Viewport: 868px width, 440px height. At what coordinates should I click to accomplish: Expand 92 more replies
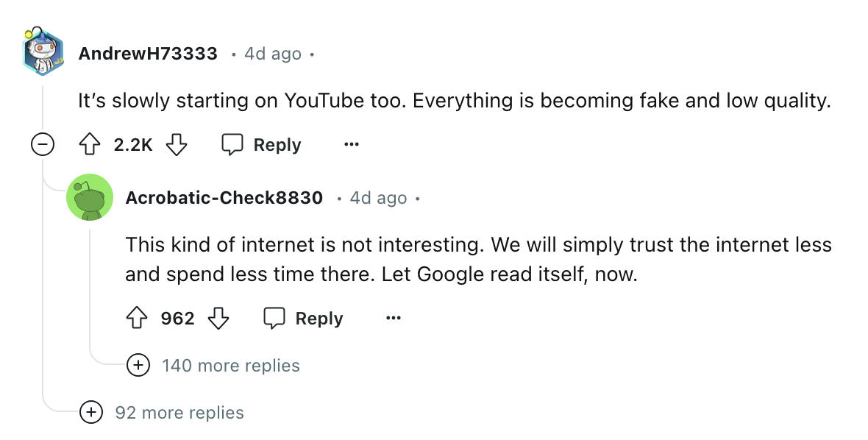[x=90, y=412]
